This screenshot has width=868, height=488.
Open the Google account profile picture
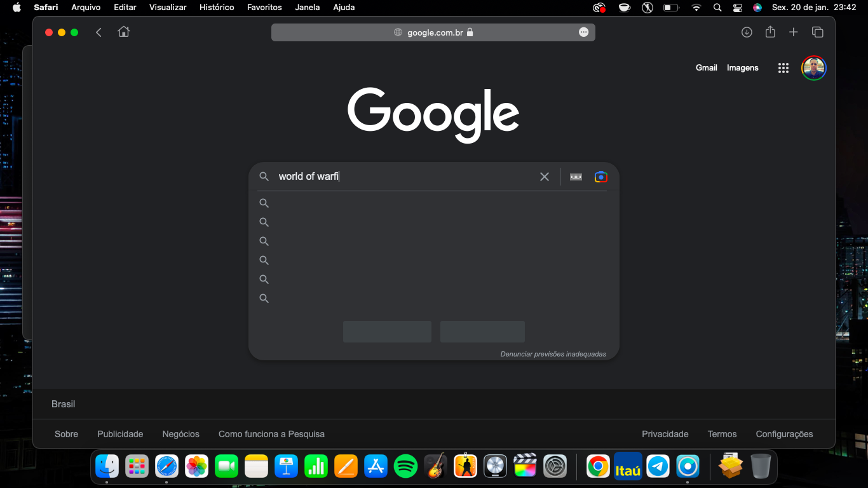pyautogui.click(x=813, y=68)
